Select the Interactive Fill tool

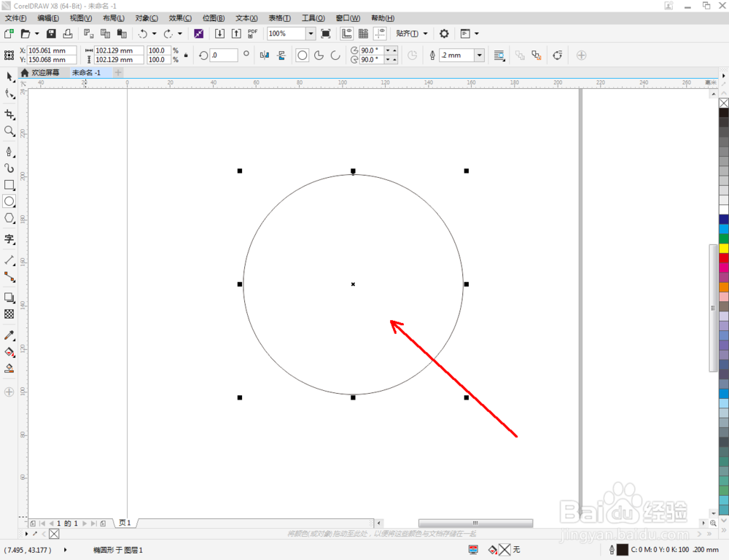click(x=9, y=352)
